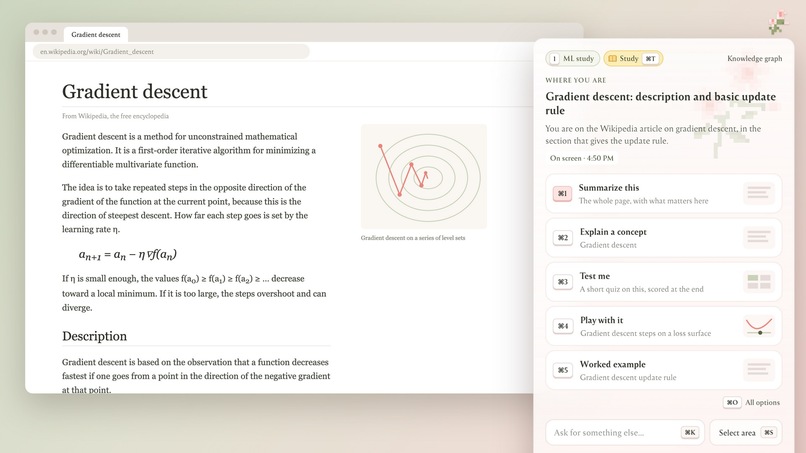Open the Worked example option

(x=664, y=371)
